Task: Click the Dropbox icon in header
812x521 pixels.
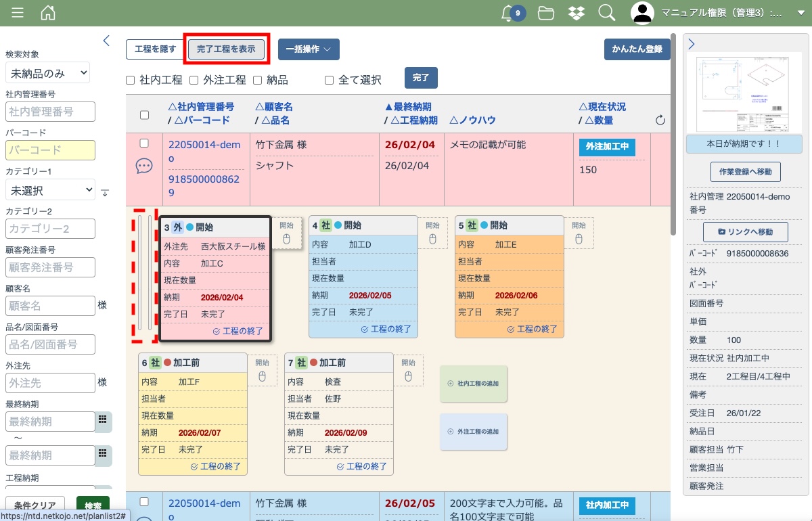Action: 576,13
